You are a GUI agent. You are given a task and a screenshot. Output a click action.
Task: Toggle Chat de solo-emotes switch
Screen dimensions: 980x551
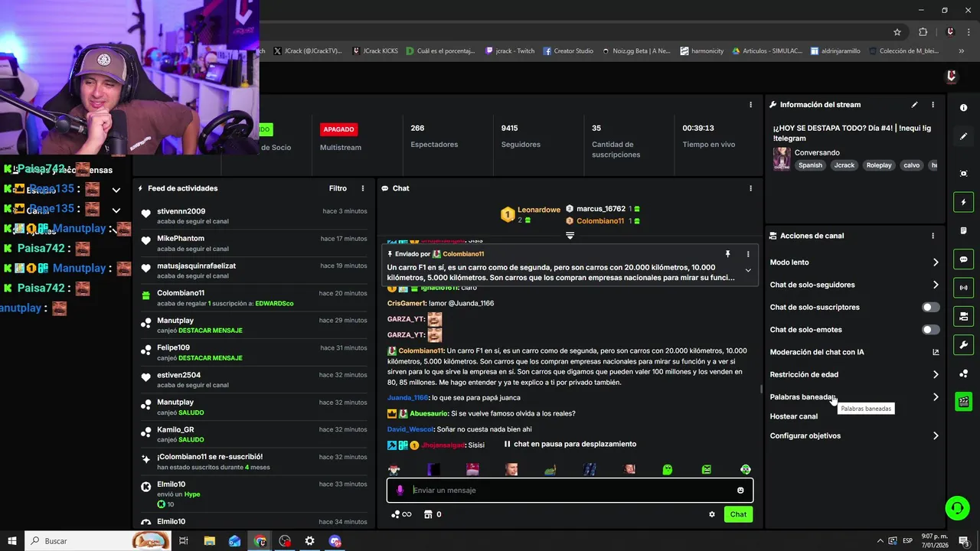click(x=930, y=330)
